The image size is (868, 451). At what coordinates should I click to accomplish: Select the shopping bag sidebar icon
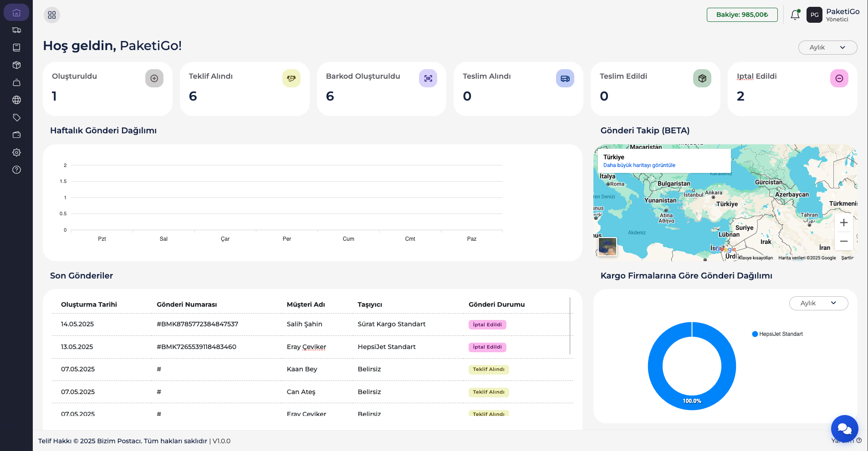click(x=16, y=82)
